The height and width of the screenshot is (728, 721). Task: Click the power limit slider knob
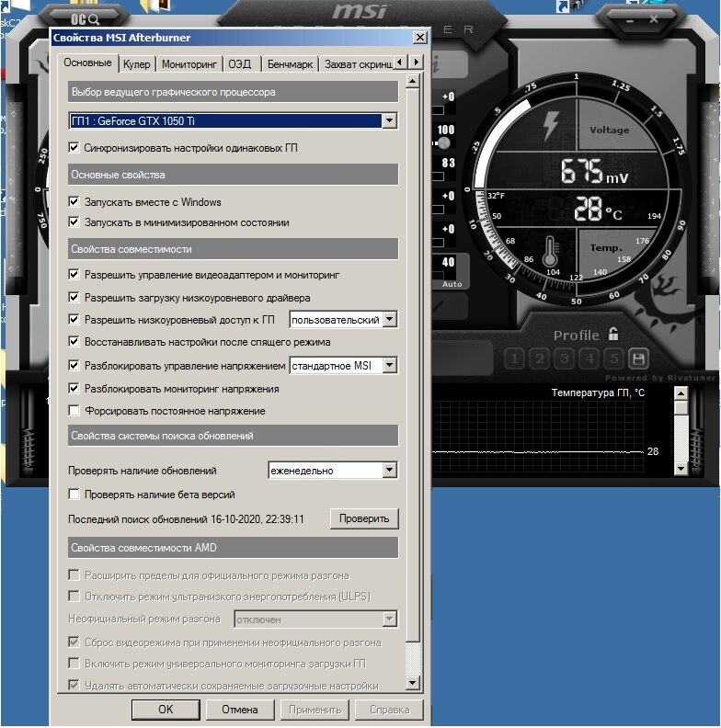click(x=444, y=143)
